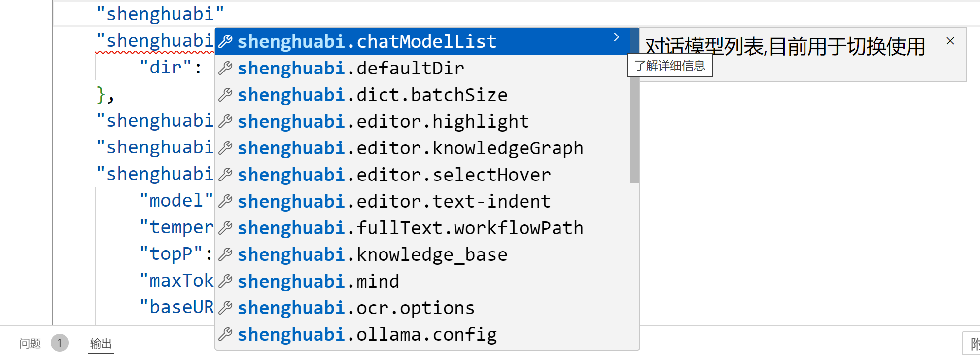Open the 输出 panel tab
Viewport: 980px width, 360px height.
(x=101, y=343)
